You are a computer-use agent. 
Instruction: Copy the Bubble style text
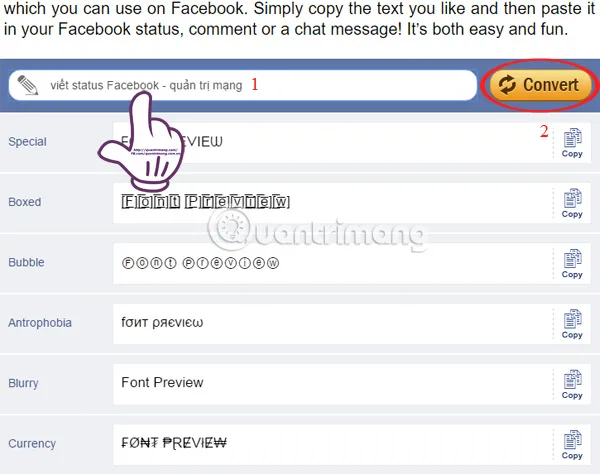(572, 264)
